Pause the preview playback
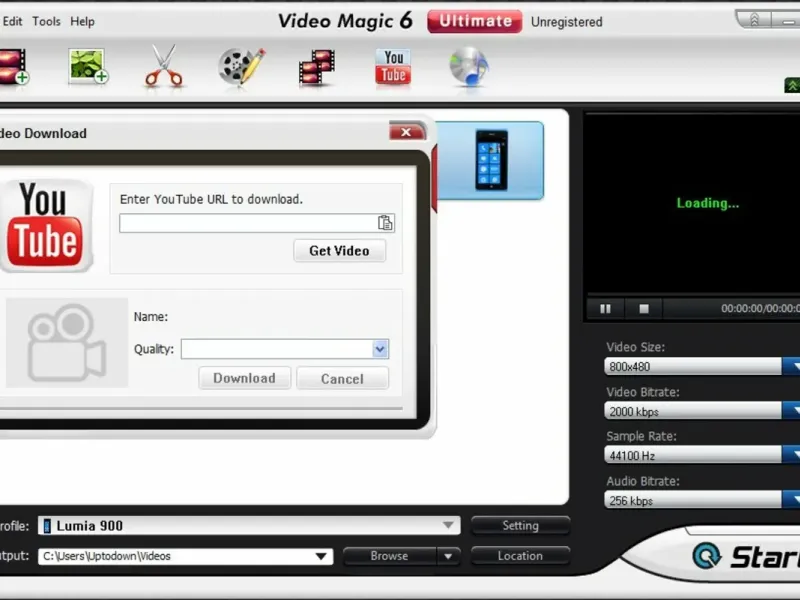Screen dimensions: 800x600 tap(606, 309)
